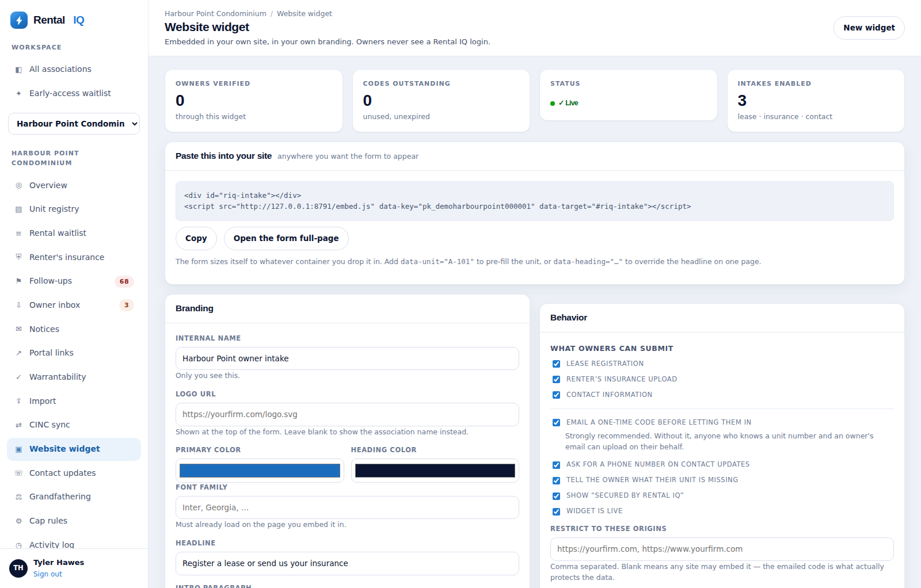Image resolution: width=921 pixels, height=588 pixels.
Task: Open Unit registry in the sidebar
Action: pos(74,209)
